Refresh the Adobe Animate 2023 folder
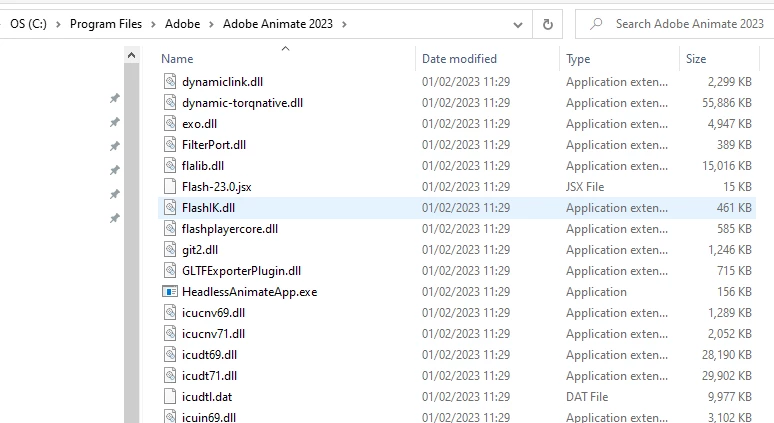This screenshot has width=774, height=423. coord(547,24)
